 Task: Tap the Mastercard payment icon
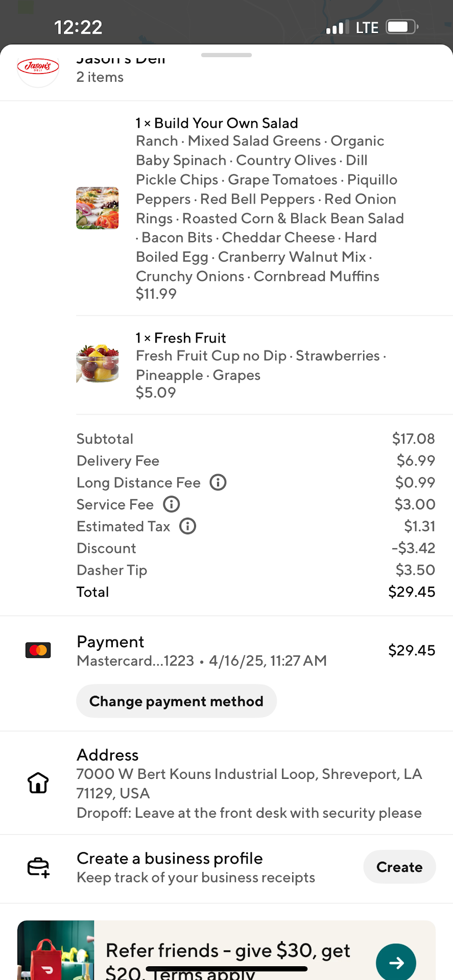coord(38,650)
